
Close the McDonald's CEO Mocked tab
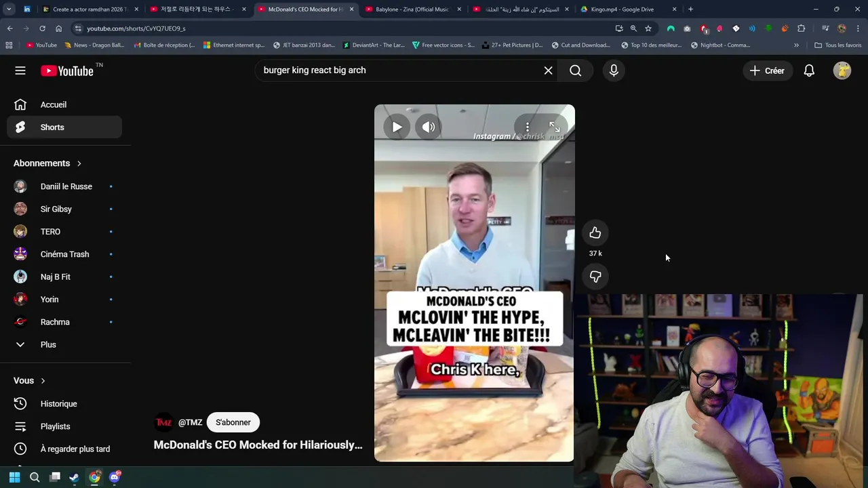point(351,9)
